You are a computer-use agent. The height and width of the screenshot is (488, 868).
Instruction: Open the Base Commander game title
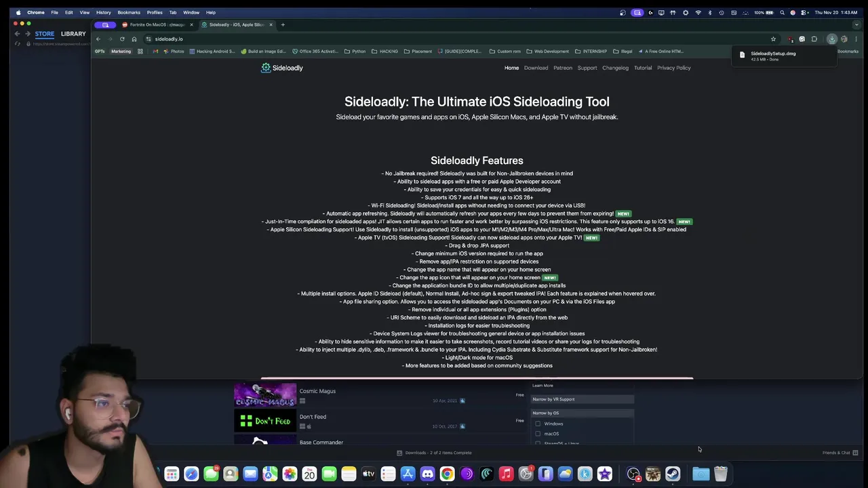(x=321, y=443)
